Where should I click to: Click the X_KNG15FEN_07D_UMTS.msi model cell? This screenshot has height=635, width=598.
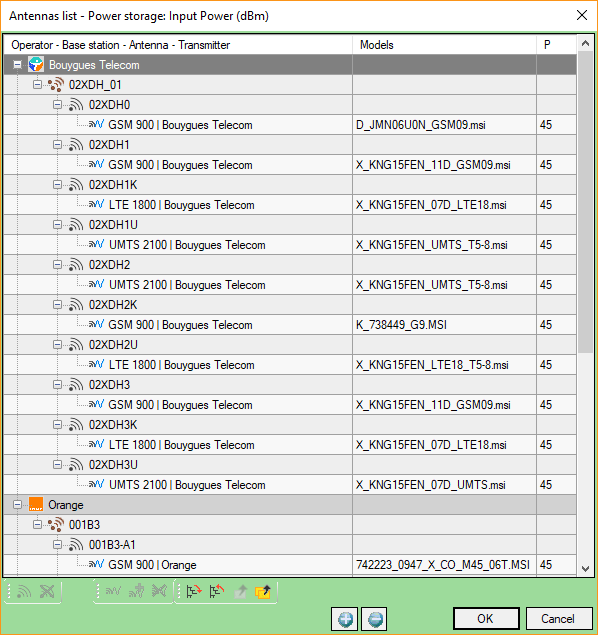445,485
